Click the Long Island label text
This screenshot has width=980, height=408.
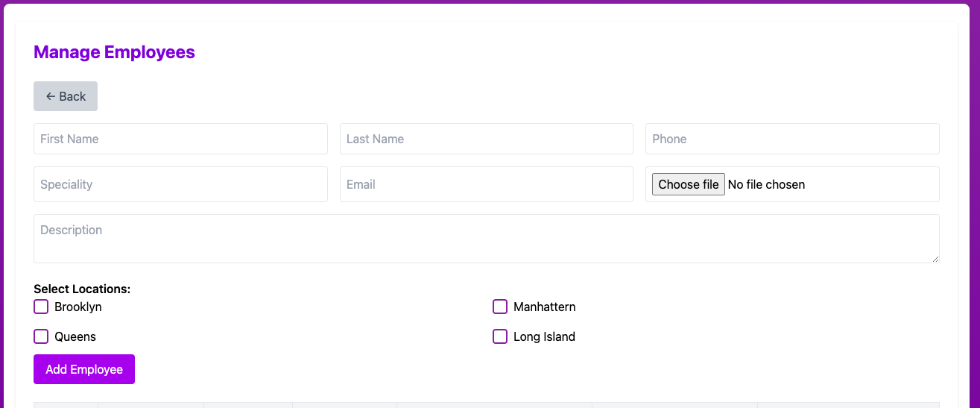click(544, 336)
